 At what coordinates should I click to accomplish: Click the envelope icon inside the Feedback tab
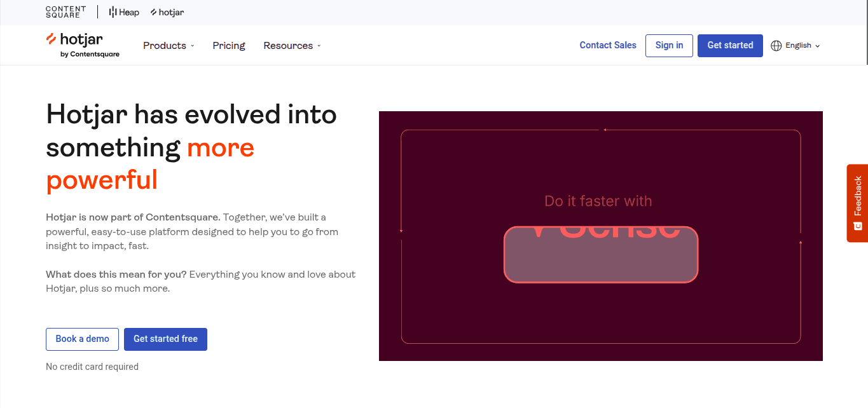[x=858, y=227]
